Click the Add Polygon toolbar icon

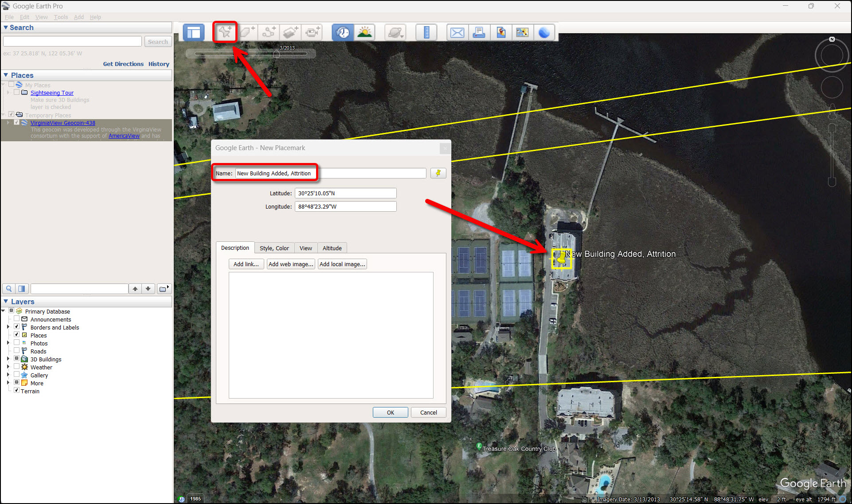(x=247, y=32)
